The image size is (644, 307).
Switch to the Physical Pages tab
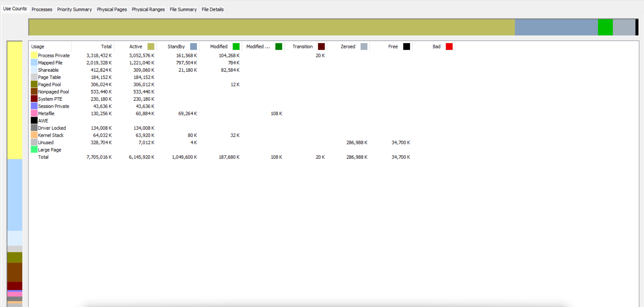tap(112, 10)
